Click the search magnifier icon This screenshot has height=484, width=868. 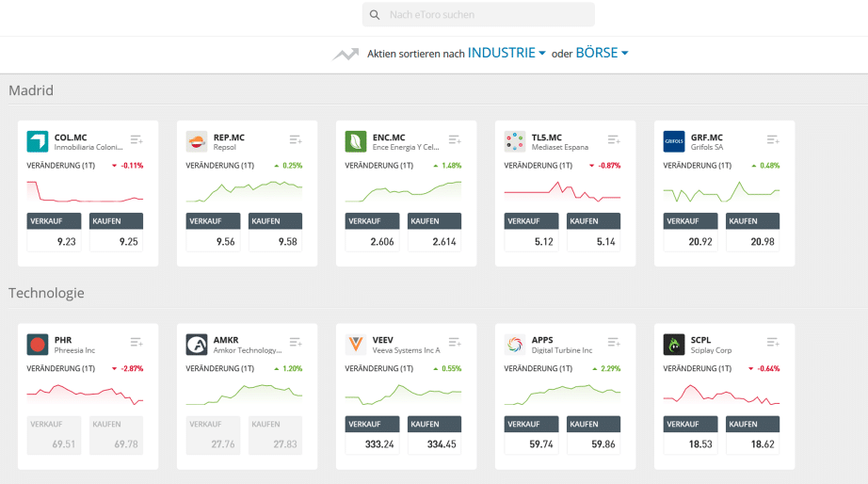tap(375, 15)
